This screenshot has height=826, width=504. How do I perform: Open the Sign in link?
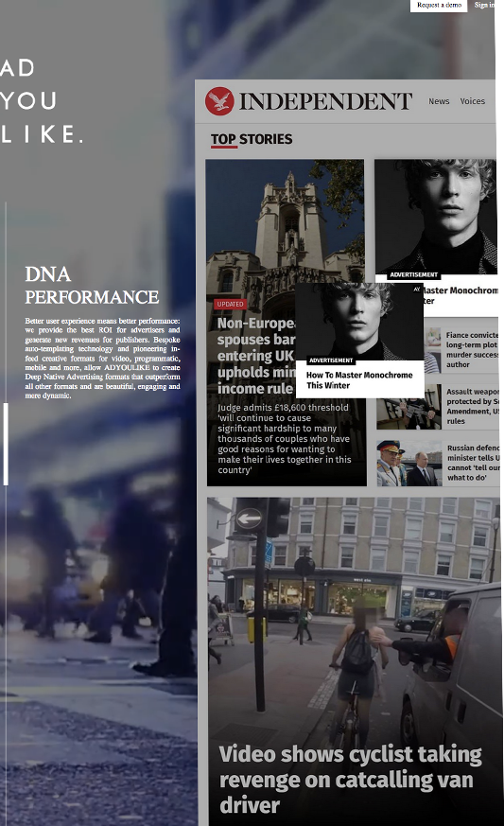484,5
